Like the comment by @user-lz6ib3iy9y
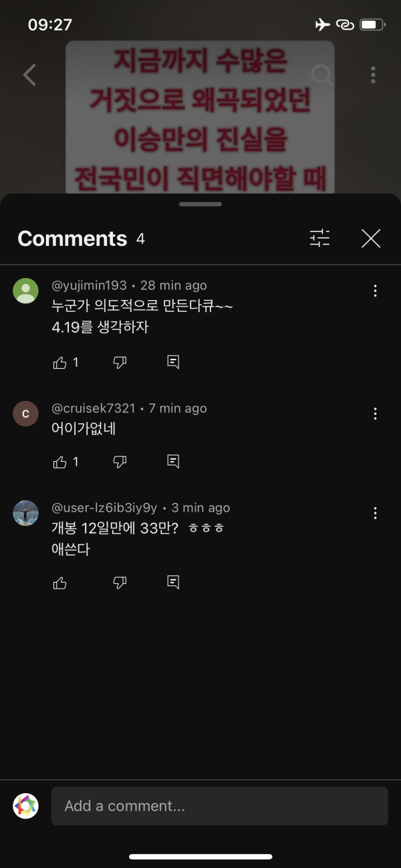 coord(60,583)
